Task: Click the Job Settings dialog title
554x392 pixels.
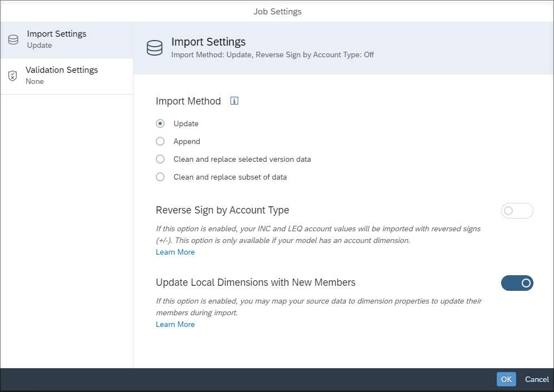Action: (x=278, y=12)
